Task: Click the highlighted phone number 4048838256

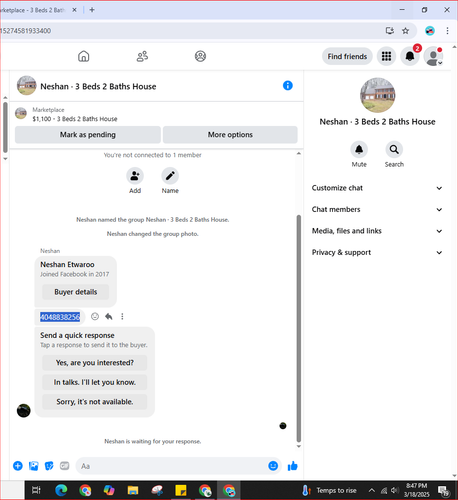Action: [60, 317]
